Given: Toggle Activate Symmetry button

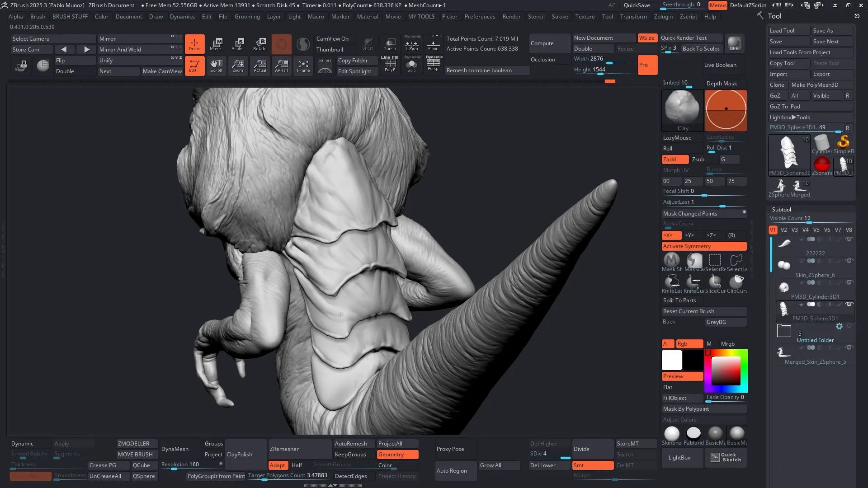Looking at the screenshot, I should (704, 246).
